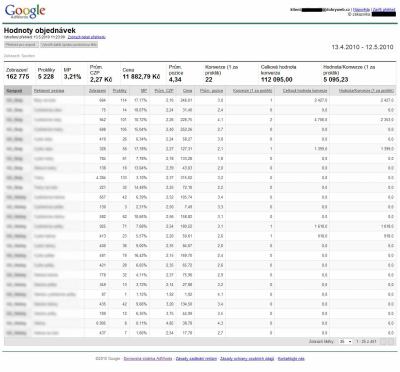Open the AdWords home link in footer

pos(148,359)
